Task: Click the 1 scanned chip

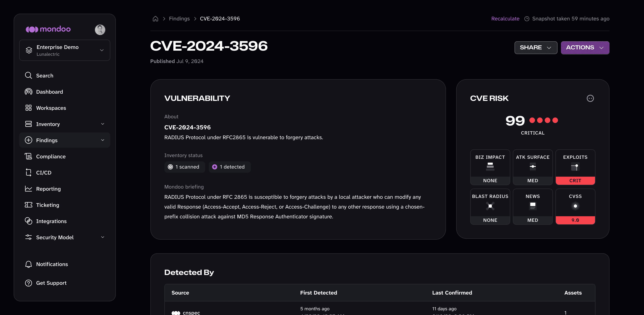Action: coord(184,167)
